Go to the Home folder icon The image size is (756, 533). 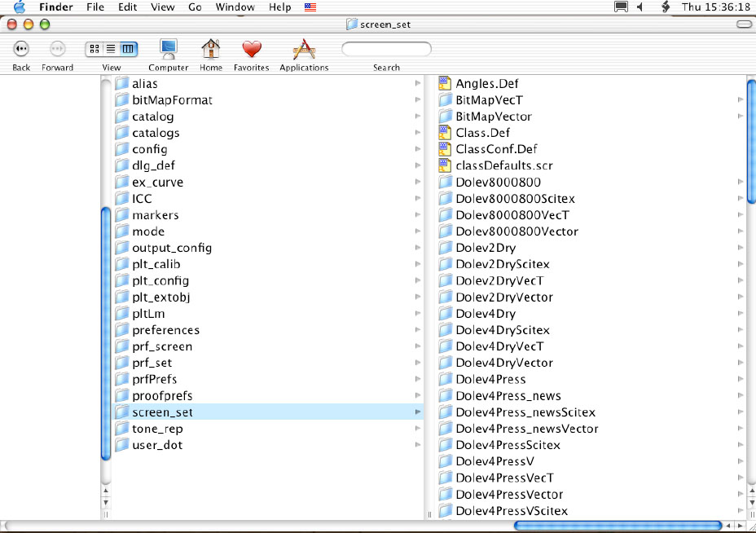[x=211, y=49]
